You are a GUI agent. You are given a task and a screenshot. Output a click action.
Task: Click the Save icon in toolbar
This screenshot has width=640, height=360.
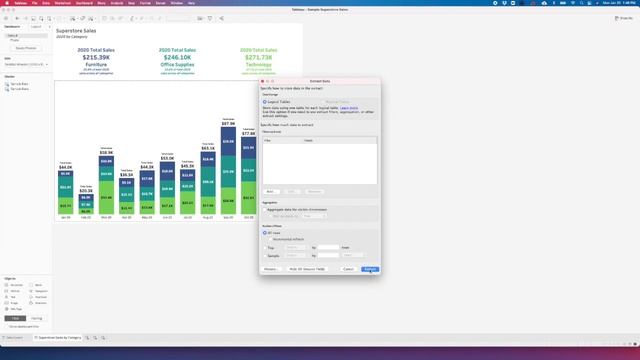pos(33,18)
